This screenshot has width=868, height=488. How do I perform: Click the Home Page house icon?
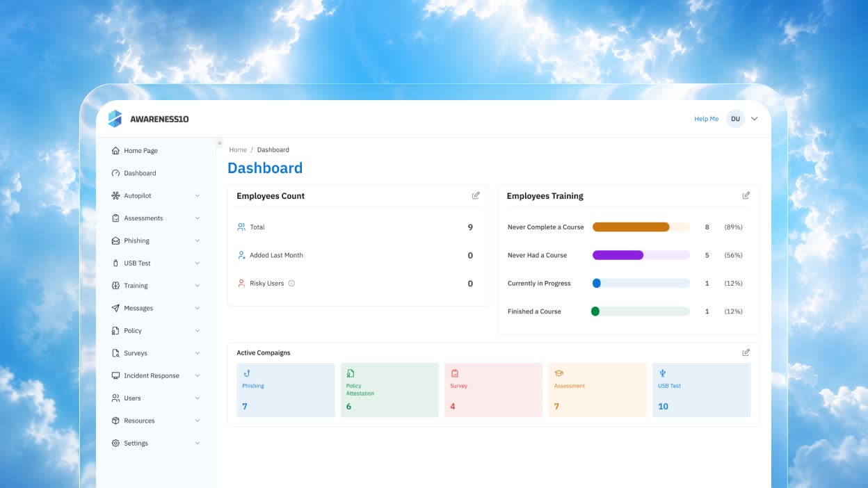[115, 150]
